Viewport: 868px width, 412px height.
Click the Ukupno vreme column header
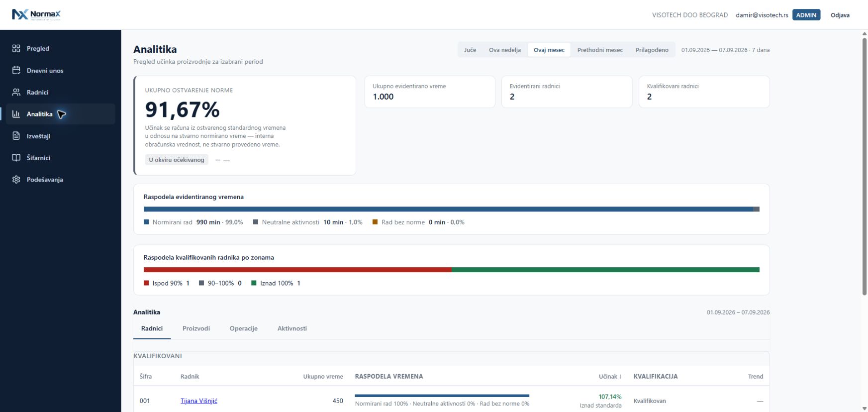pyautogui.click(x=323, y=377)
